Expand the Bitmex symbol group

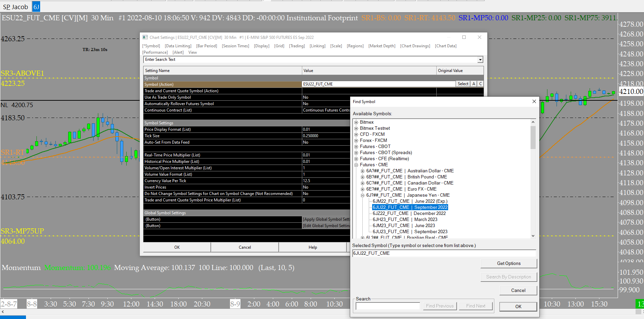click(x=356, y=122)
